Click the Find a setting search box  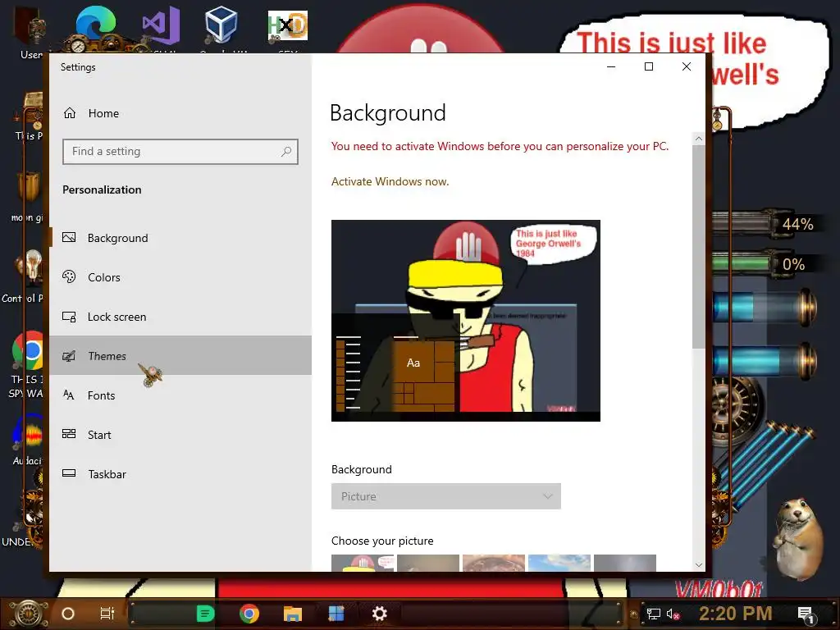tap(180, 152)
